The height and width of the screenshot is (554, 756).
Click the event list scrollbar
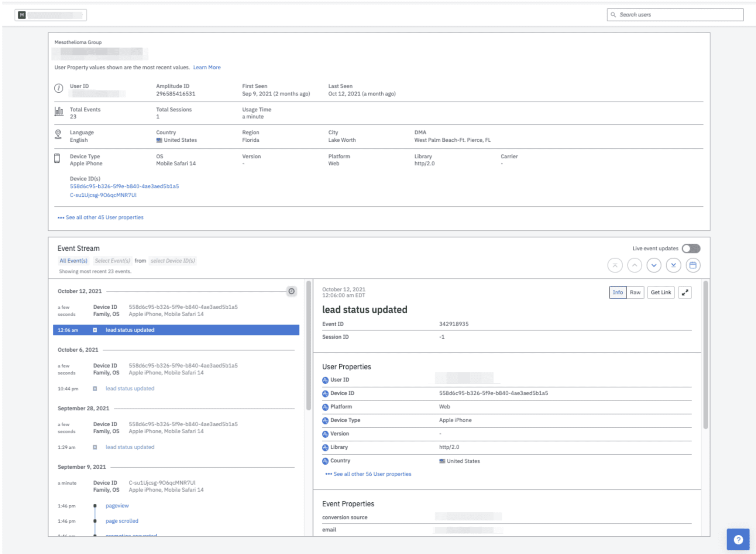tap(308, 345)
